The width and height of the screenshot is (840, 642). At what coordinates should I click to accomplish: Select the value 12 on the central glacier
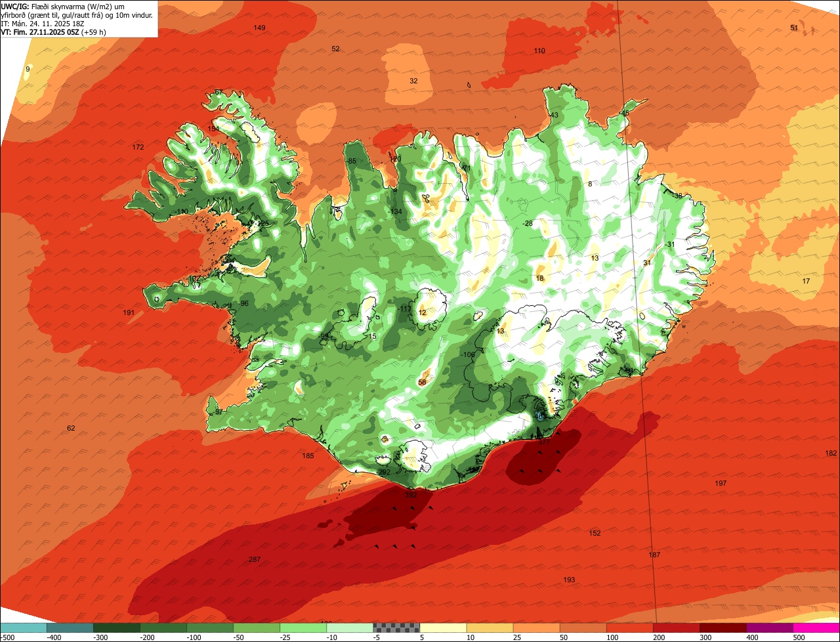click(x=423, y=312)
